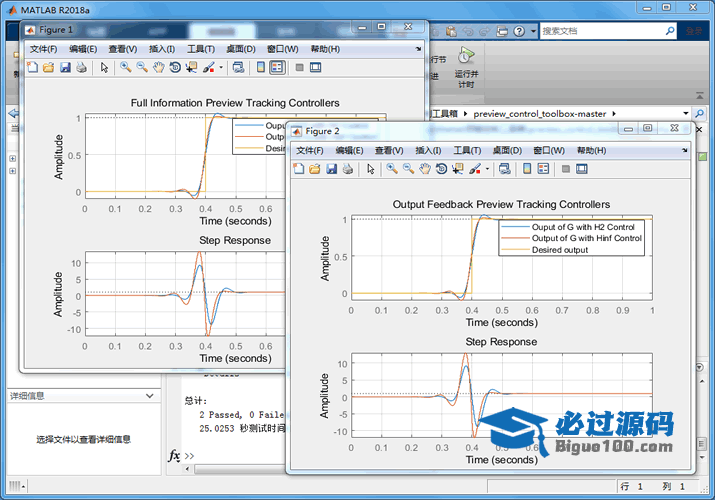The image size is (715, 500).
Task: Open 工具(T) menu in Figure 1
Action: 201,49
